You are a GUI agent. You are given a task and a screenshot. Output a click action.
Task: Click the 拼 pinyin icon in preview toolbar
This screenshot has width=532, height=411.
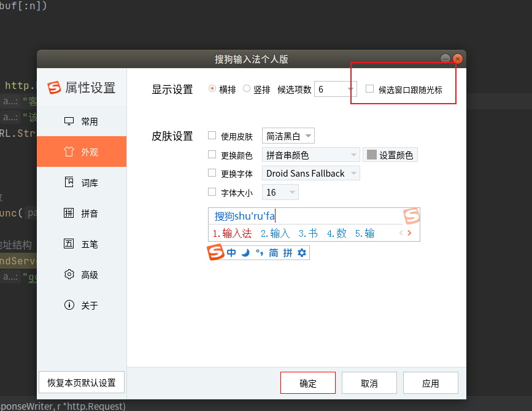[x=288, y=253]
